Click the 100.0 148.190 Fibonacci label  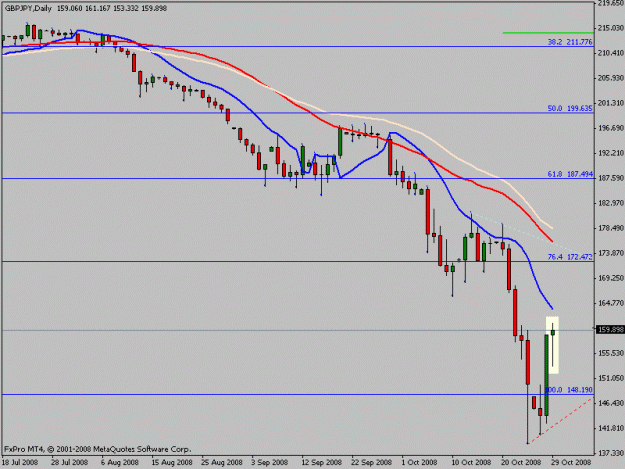click(569, 390)
